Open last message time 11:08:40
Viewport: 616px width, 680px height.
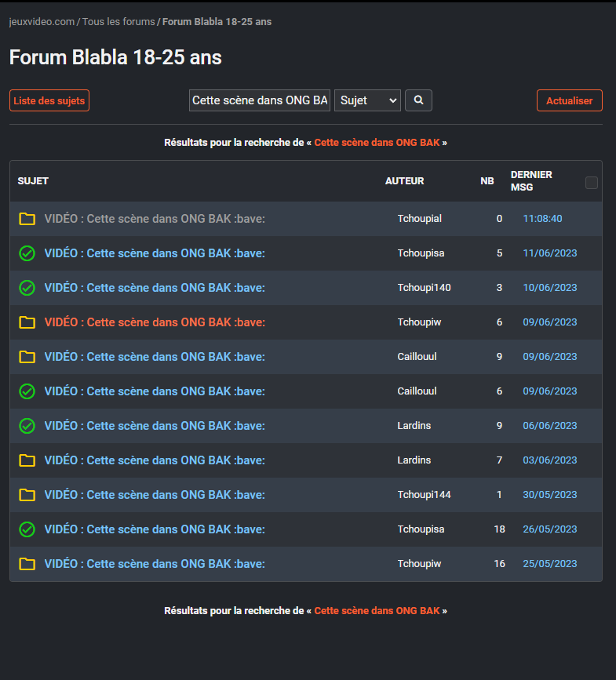[x=542, y=219]
